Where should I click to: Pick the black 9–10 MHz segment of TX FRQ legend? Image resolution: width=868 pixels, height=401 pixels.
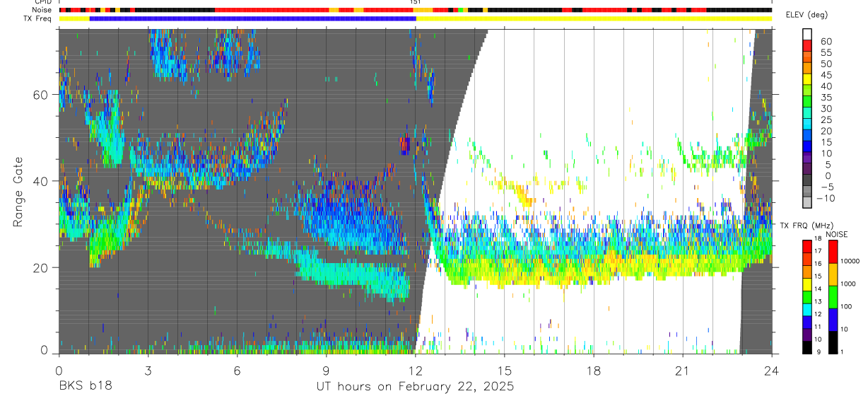click(807, 346)
